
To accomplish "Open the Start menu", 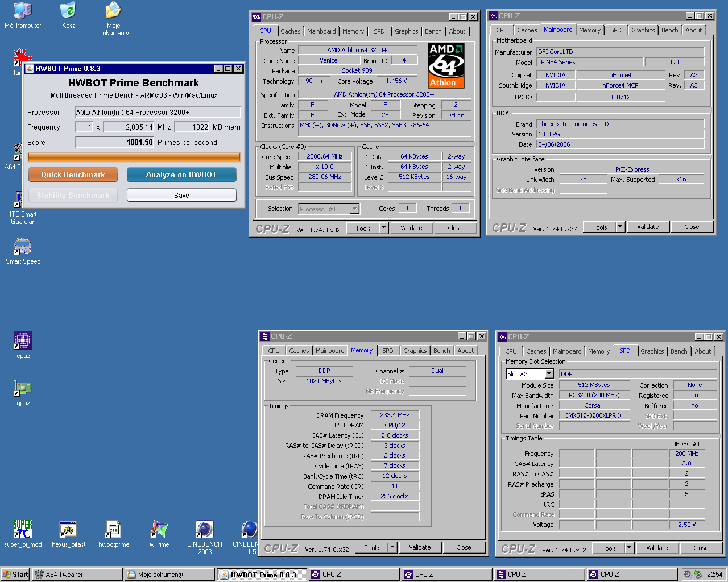I will point(15,575).
